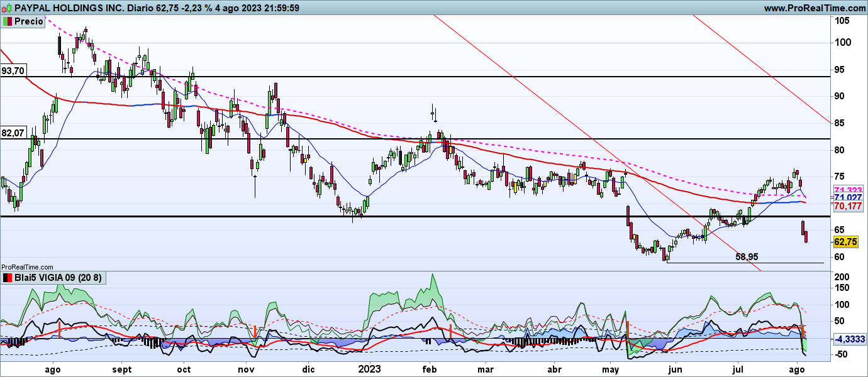Click the 90 price axis label

point(840,96)
